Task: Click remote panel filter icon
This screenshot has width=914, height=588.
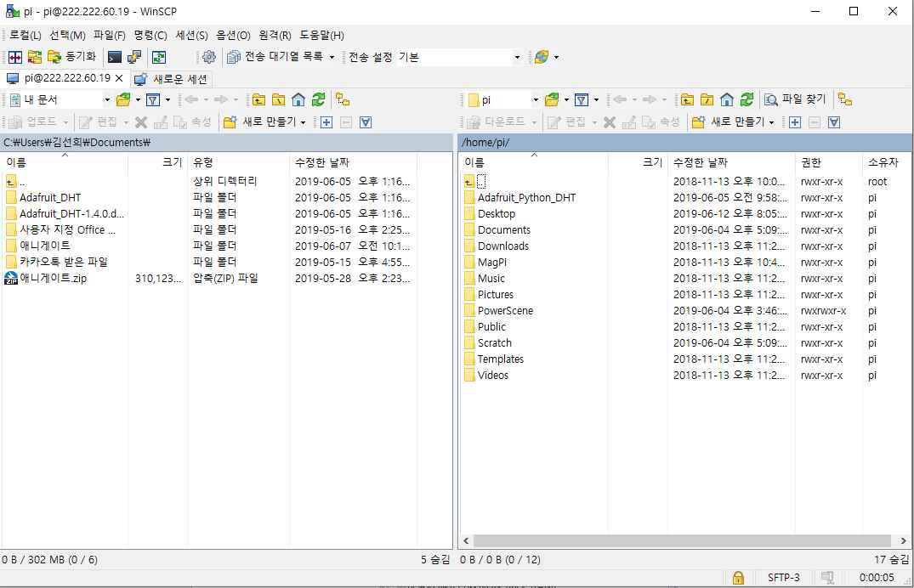Action: point(582,99)
